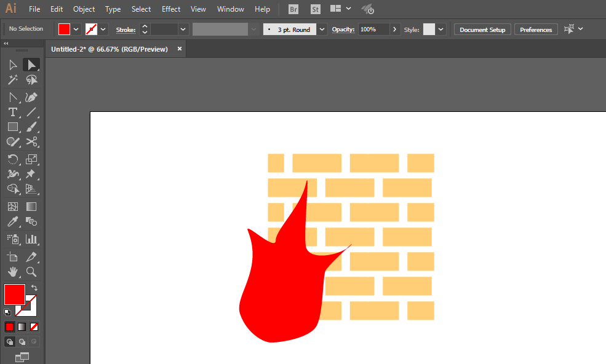Open the Window menu
606x364 pixels.
[x=230, y=9]
